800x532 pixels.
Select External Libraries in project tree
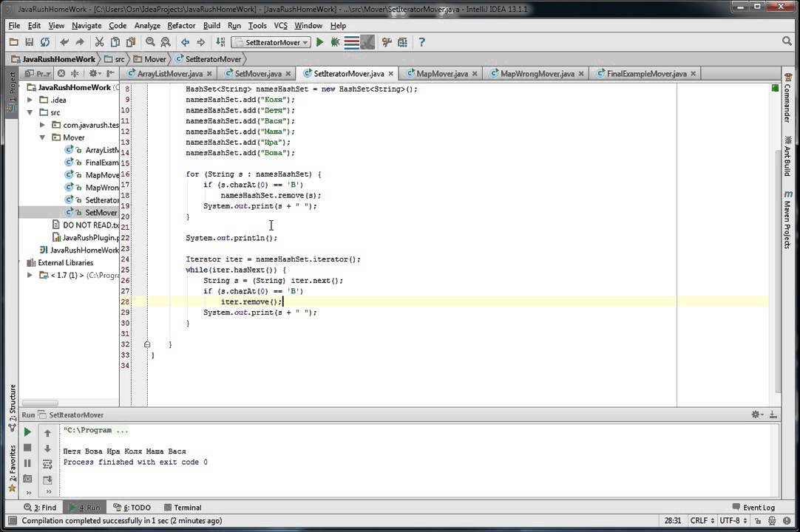click(x=60, y=263)
